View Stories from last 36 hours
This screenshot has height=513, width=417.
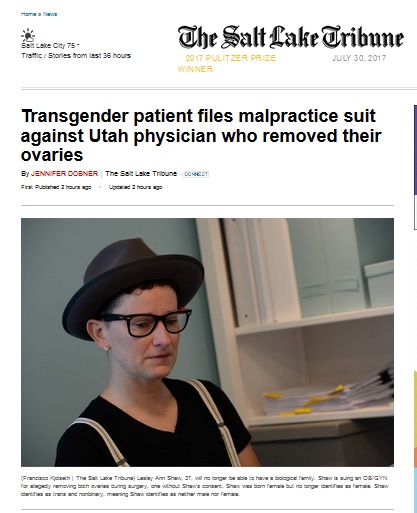click(89, 56)
